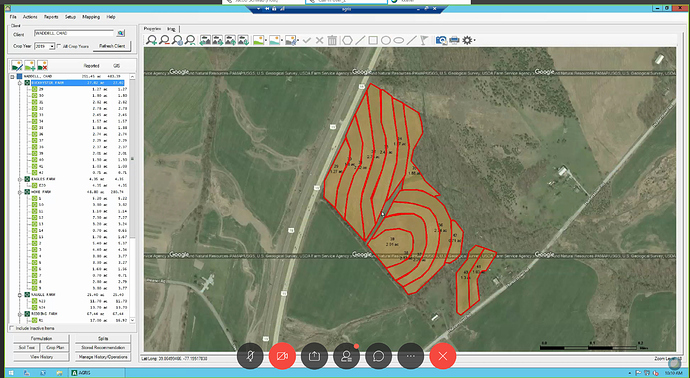Click the printer icon in map toolbar
690x378 pixels.
[x=454, y=40]
